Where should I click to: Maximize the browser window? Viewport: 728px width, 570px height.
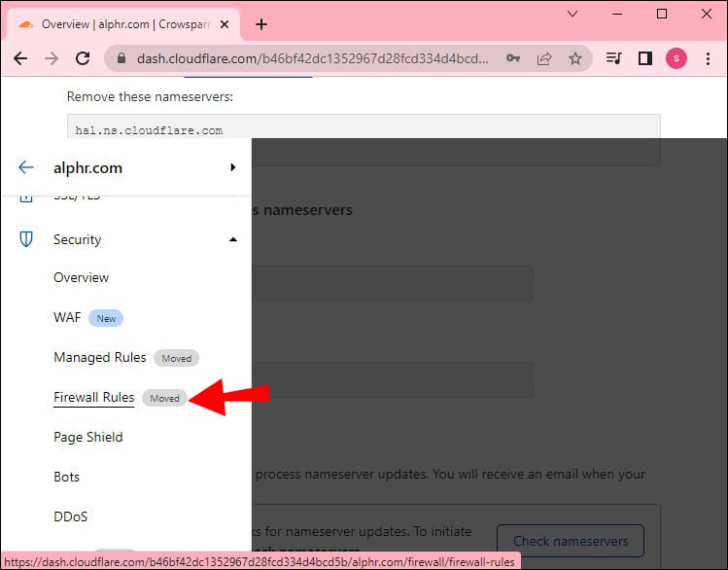(x=662, y=14)
